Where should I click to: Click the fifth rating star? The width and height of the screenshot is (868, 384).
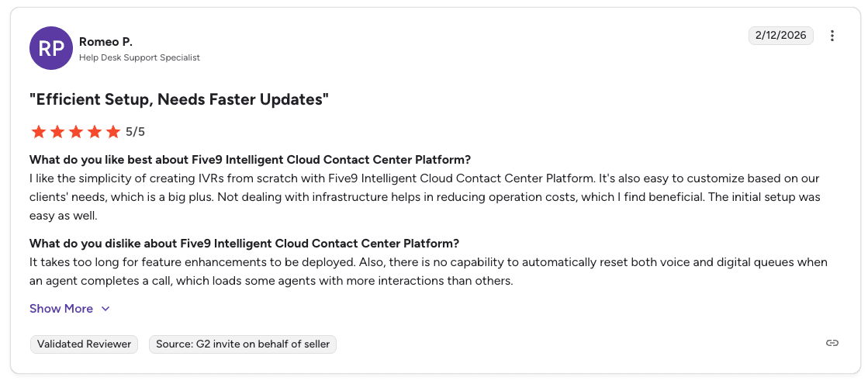coord(113,132)
